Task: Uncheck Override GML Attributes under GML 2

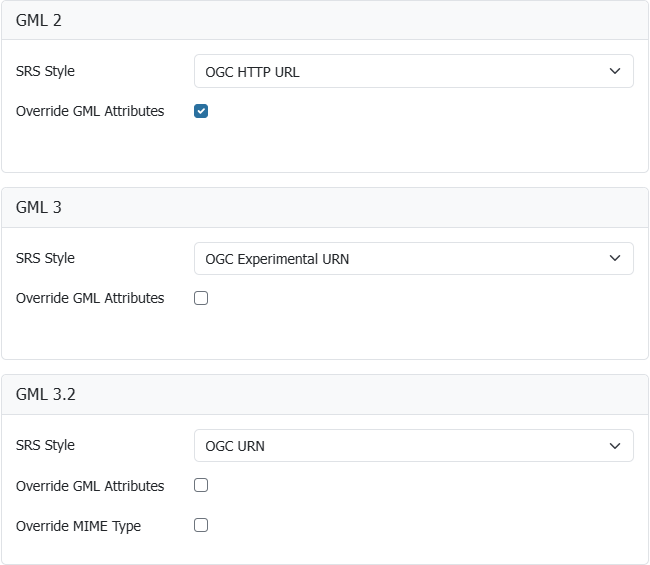Action: [x=201, y=111]
